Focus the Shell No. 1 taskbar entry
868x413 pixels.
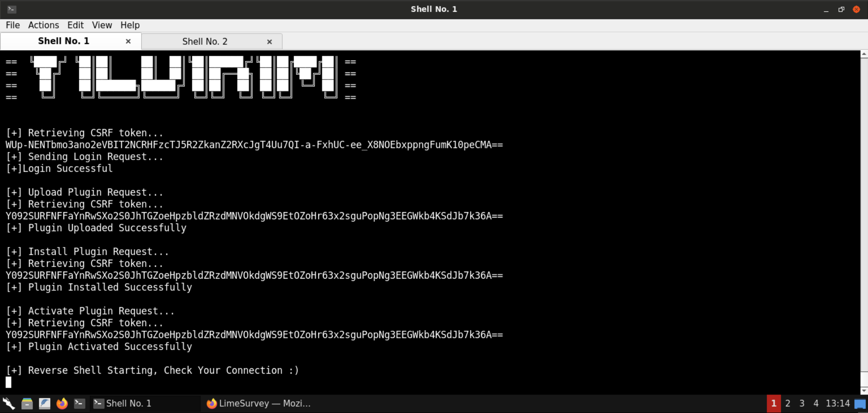pos(145,404)
